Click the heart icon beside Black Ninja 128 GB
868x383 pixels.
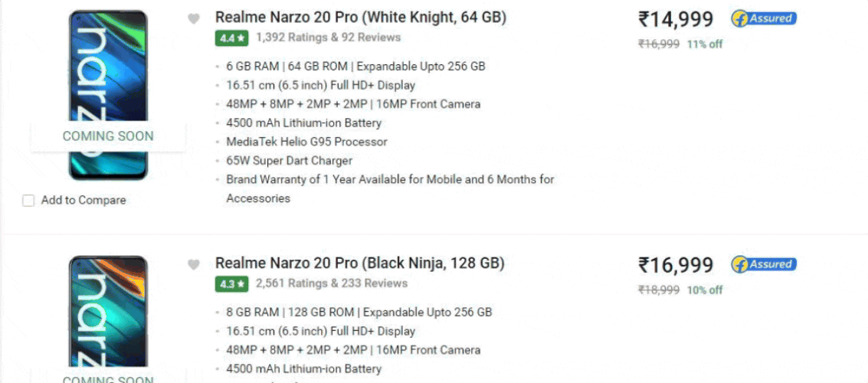(194, 265)
